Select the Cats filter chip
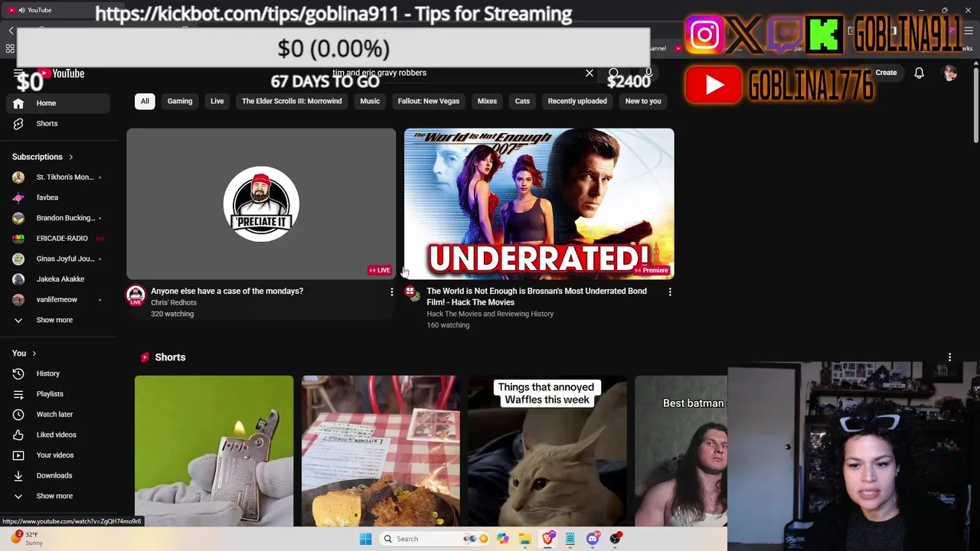 click(522, 101)
